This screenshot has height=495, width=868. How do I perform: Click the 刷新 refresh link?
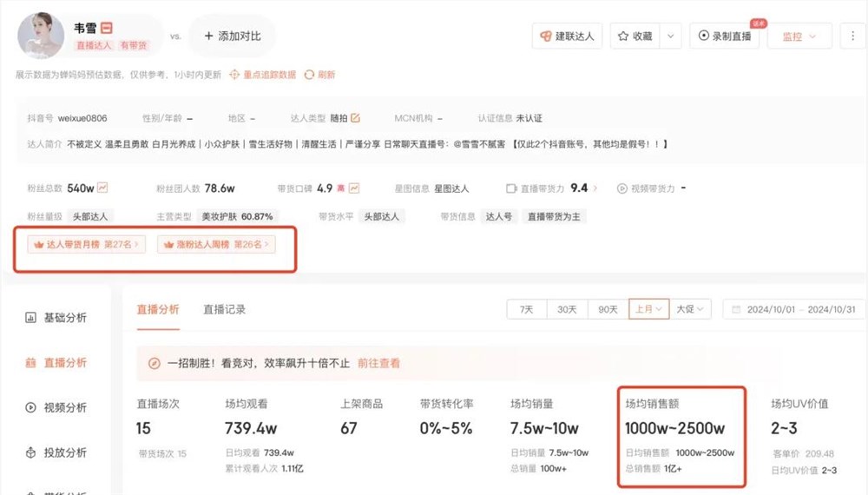pyautogui.click(x=320, y=75)
